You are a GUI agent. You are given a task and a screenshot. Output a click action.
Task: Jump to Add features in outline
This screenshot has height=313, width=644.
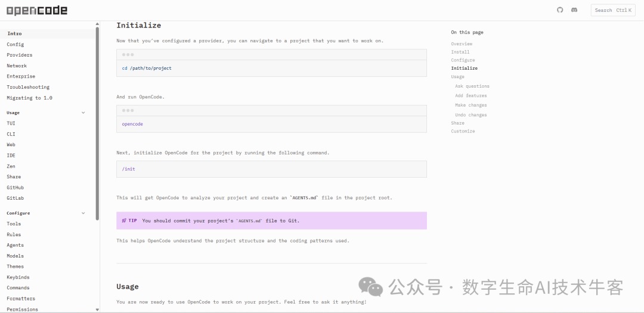[470, 96]
